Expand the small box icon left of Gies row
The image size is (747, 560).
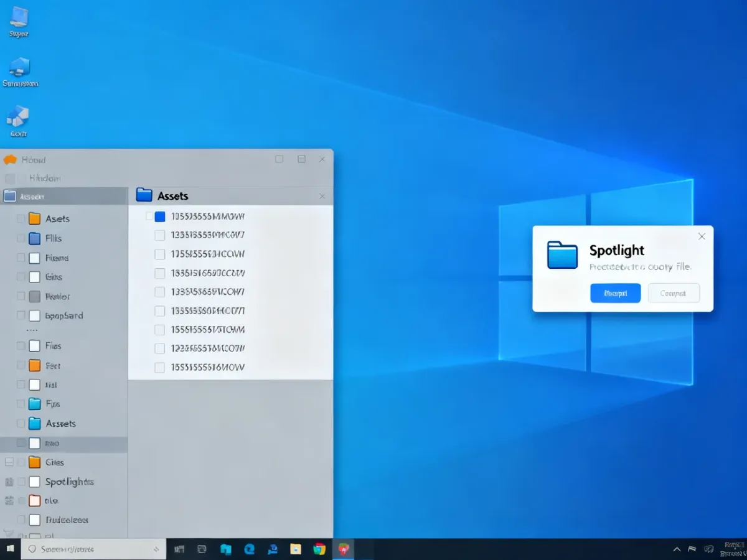(x=9, y=462)
